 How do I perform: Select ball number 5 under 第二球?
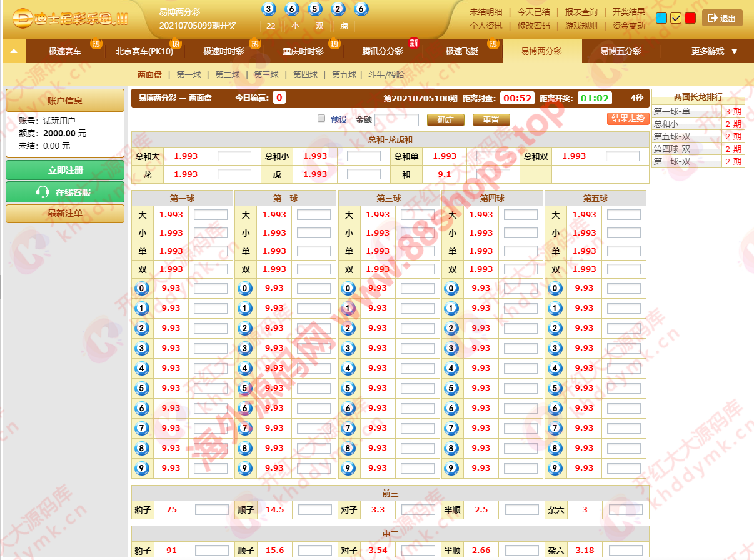point(245,388)
